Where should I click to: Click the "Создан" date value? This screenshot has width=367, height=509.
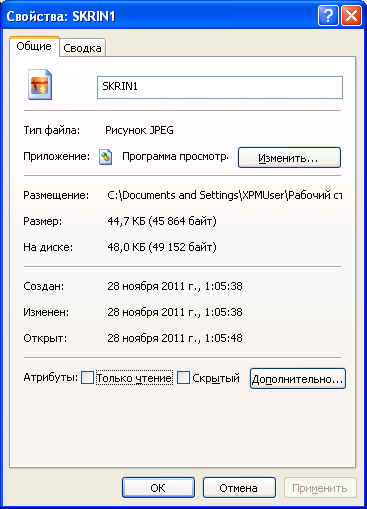pyautogui.click(x=175, y=286)
